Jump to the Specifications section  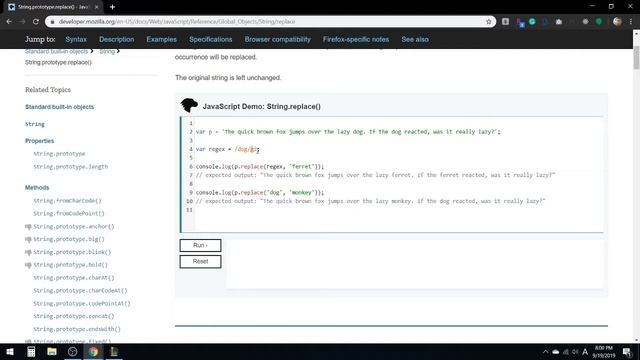[x=211, y=40]
